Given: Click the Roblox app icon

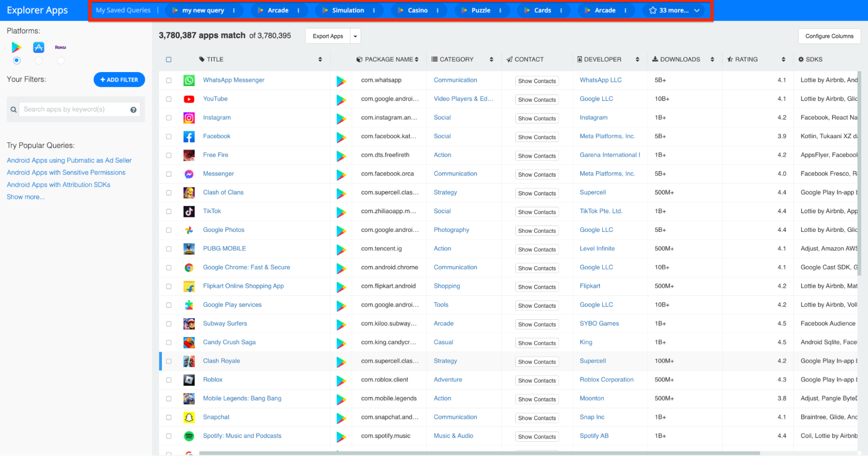Looking at the screenshot, I should point(189,380).
